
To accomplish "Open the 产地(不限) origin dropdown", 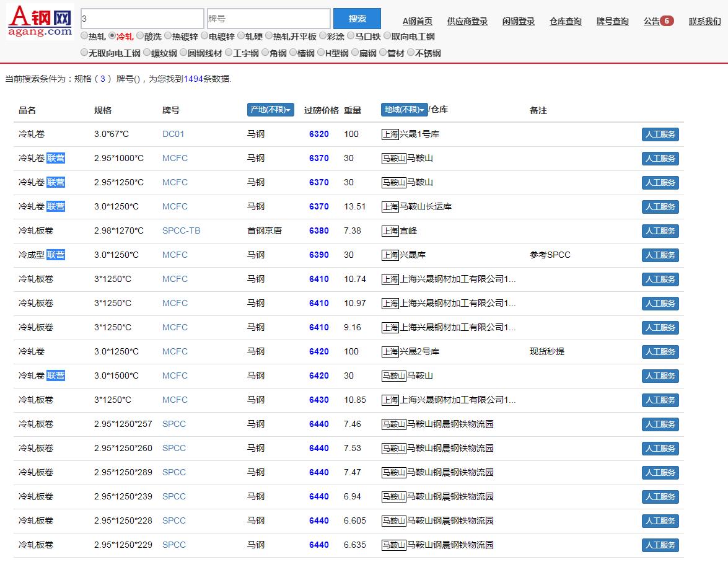I will [x=271, y=110].
